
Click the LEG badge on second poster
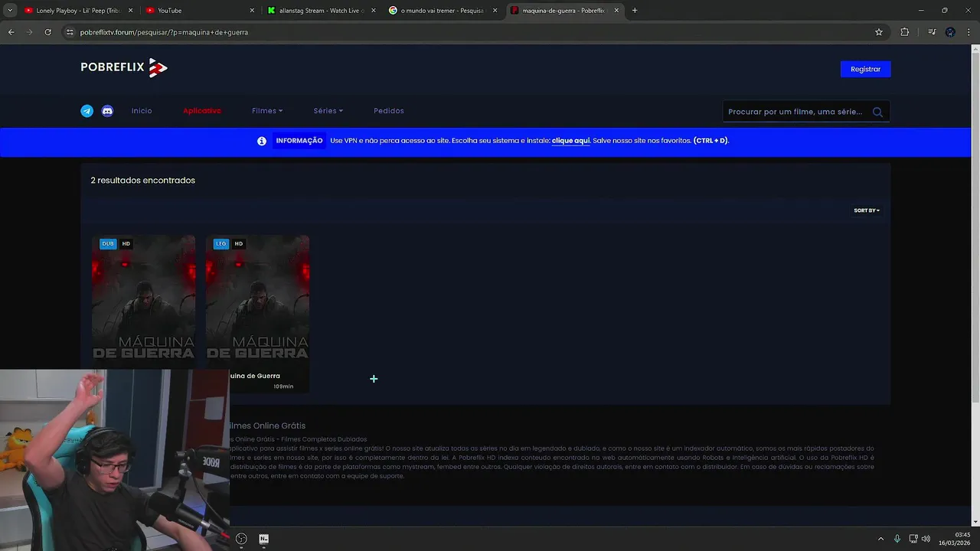pyautogui.click(x=221, y=244)
